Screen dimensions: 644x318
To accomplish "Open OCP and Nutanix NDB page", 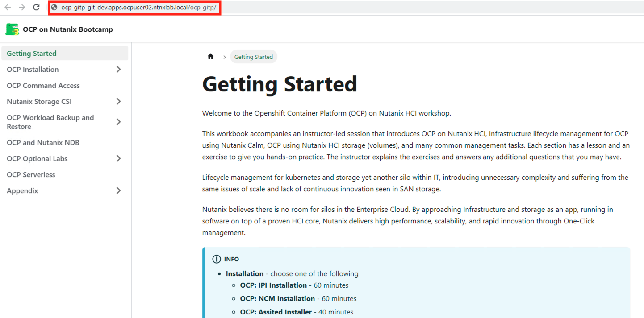I will [x=43, y=143].
